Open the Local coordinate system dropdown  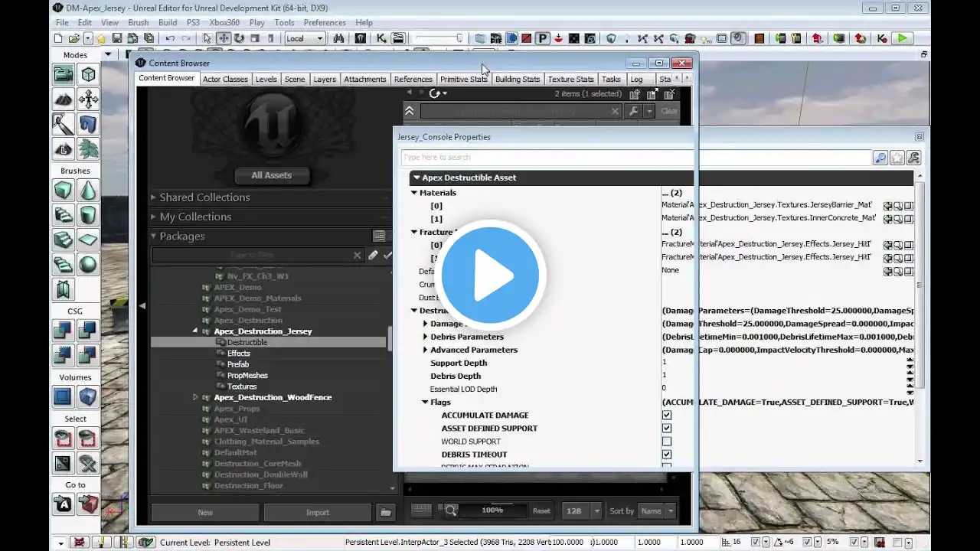305,38
